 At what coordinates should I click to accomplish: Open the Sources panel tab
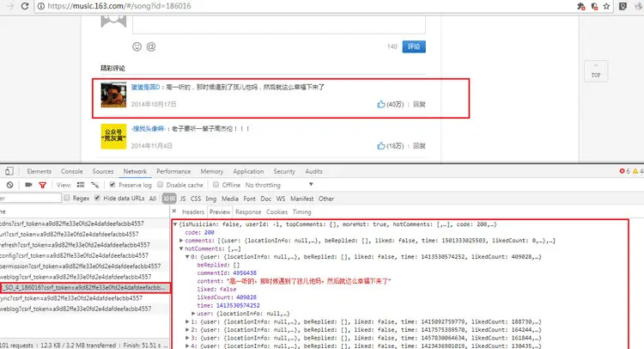(103, 171)
